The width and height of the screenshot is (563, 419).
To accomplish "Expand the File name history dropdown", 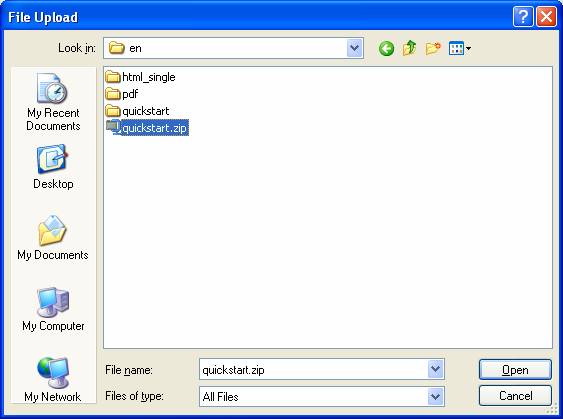I will (x=436, y=369).
